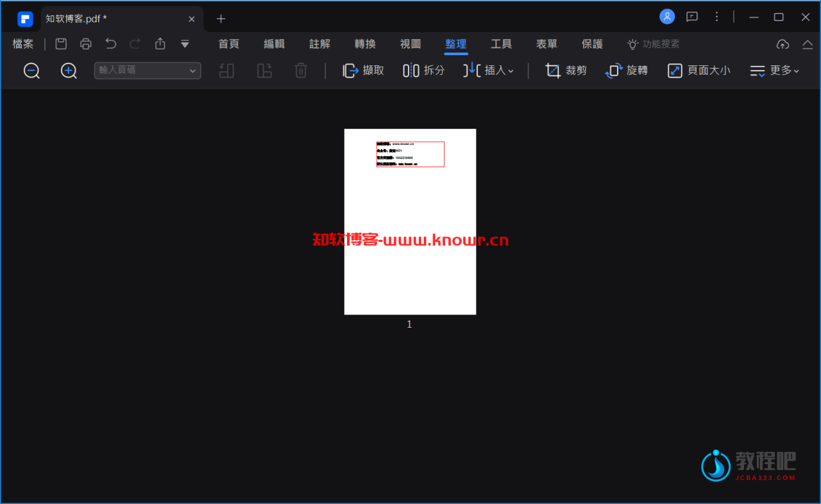This screenshot has width=821, height=504.
Task: Click the 頁面大小 page size button
Action: (x=698, y=71)
